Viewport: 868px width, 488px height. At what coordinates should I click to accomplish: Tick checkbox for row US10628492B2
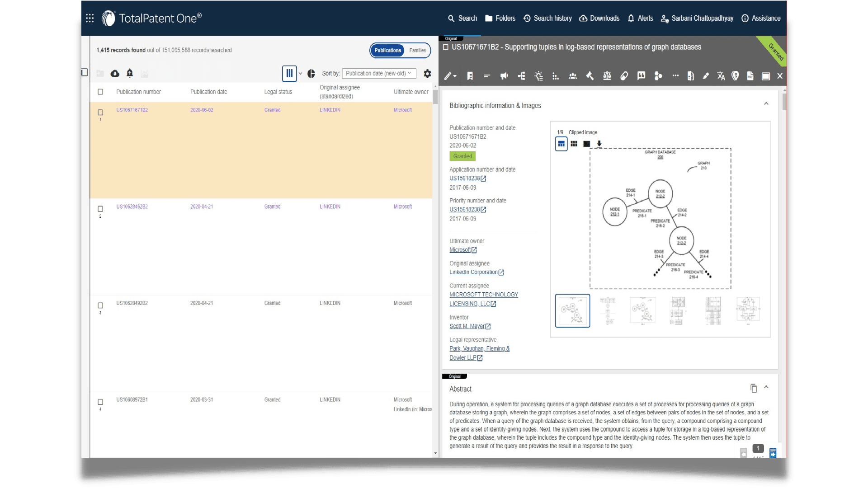[100, 305]
